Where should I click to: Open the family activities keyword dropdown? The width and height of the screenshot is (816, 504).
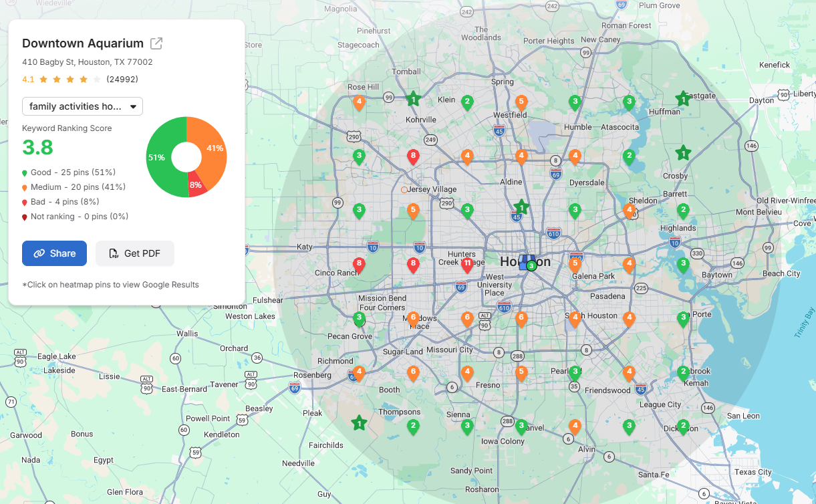pyautogui.click(x=82, y=106)
